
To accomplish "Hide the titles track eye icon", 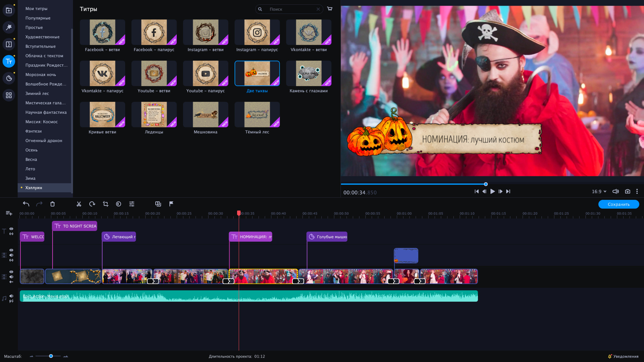I will (x=11, y=229).
